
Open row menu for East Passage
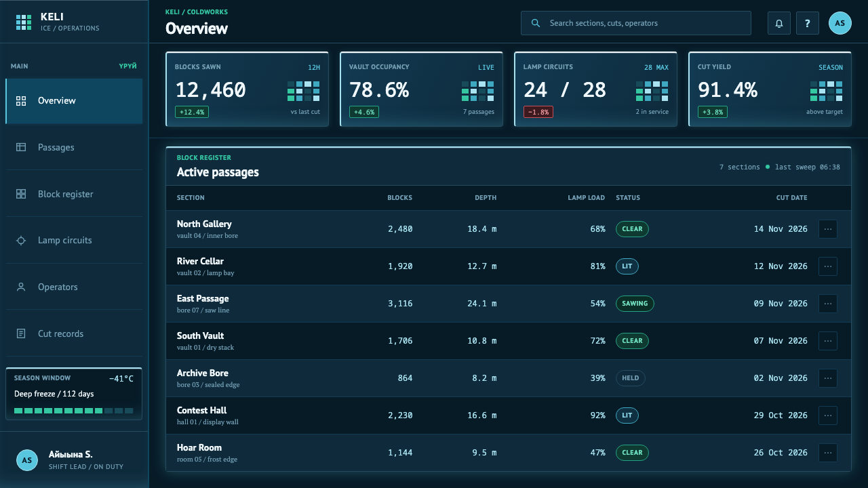click(x=828, y=304)
